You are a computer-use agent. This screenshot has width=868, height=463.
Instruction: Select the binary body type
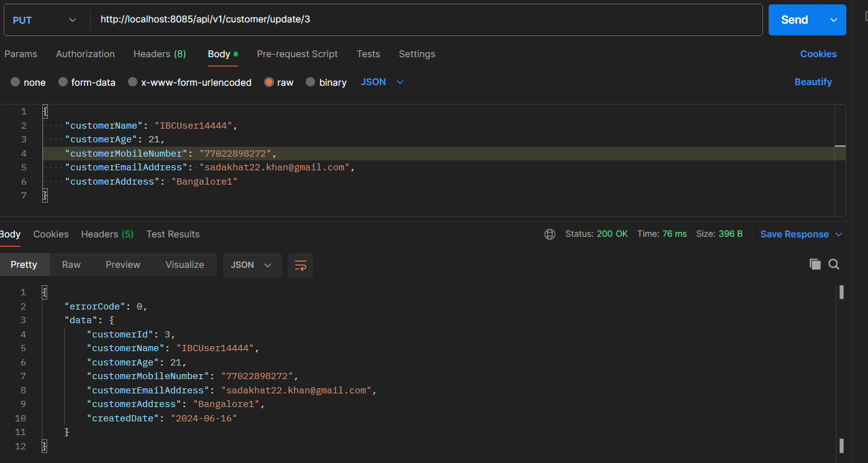coord(311,82)
